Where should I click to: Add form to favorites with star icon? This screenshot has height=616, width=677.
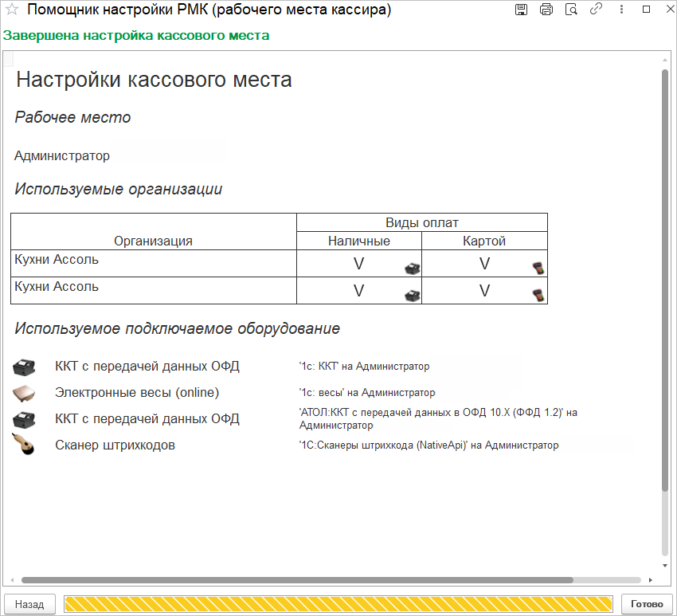(x=12, y=9)
